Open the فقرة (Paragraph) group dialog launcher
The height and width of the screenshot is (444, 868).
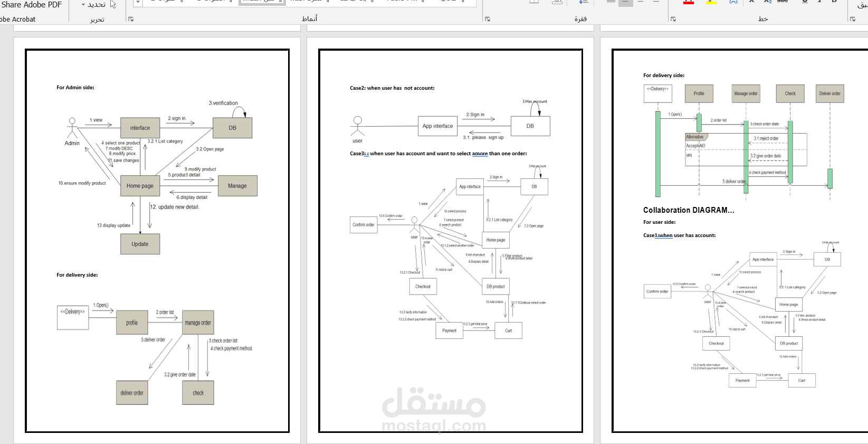tap(488, 19)
